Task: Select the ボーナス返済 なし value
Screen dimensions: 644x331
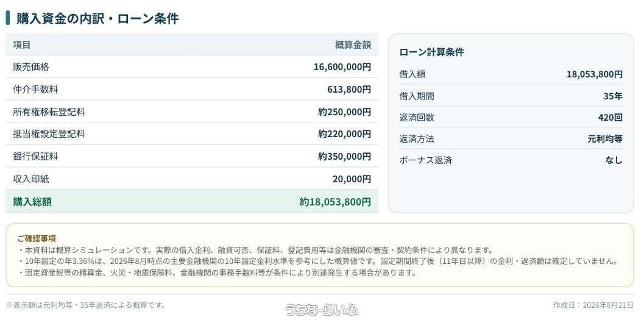Action: click(614, 160)
